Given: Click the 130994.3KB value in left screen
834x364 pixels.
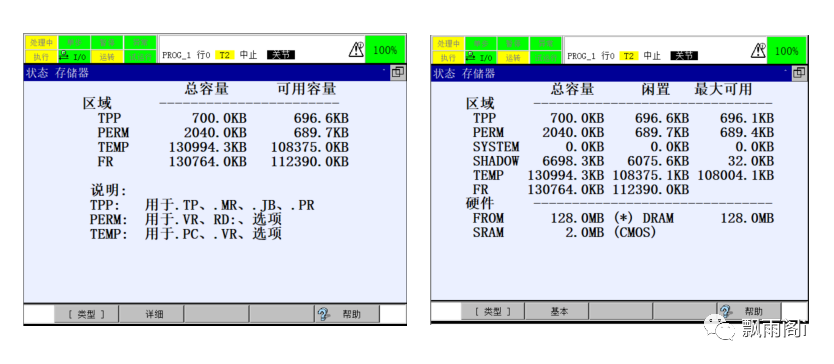Looking at the screenshot, I should (x=208, y=147).
